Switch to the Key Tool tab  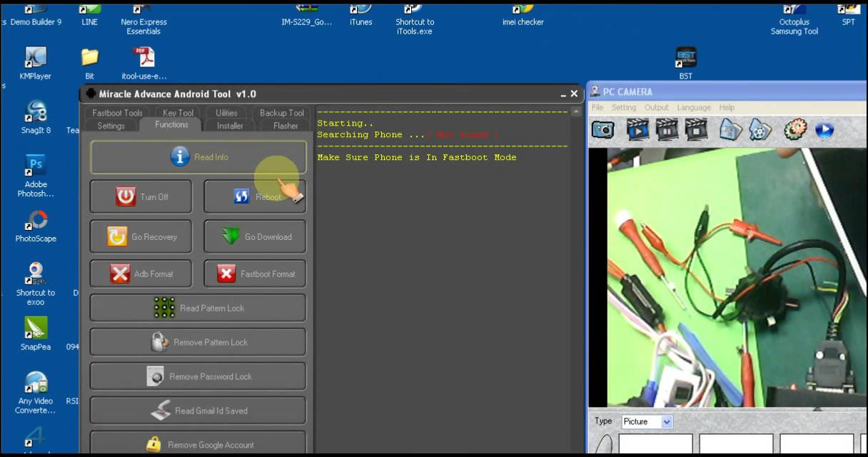[x=178, y=113]
